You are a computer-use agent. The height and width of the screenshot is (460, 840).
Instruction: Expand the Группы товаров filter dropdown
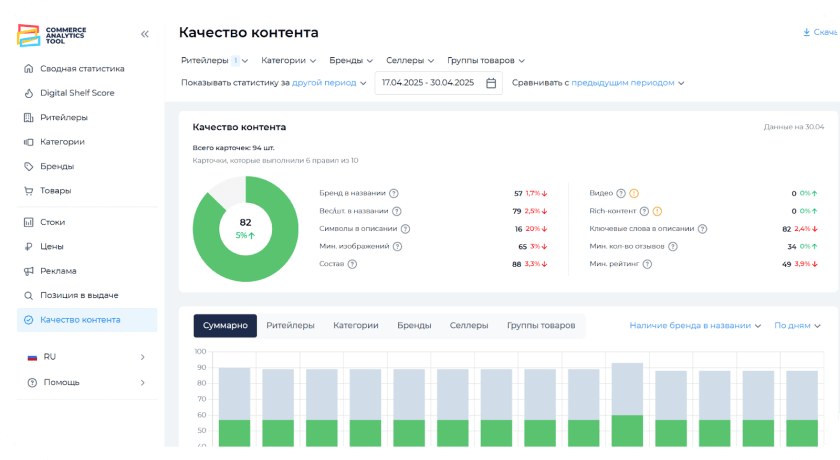coord(486,61)
